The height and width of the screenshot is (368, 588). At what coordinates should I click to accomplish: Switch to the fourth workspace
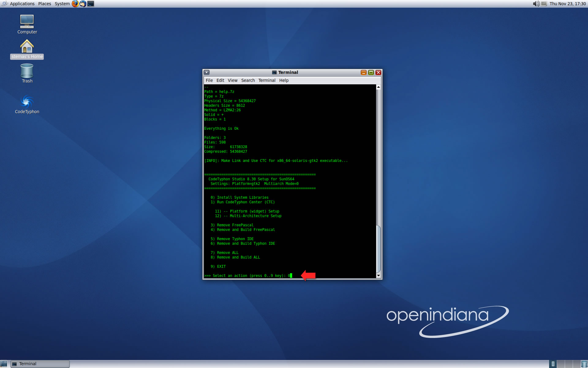click(576, 364)
